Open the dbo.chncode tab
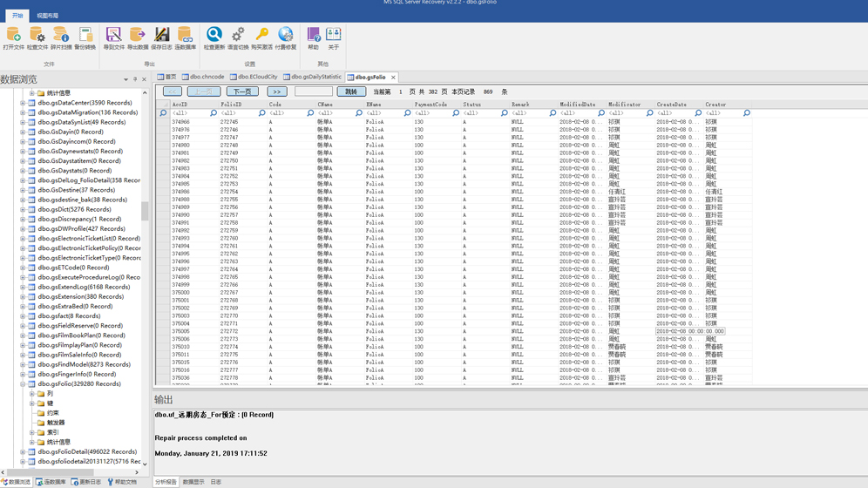The width and height of the screenshot is (868, 488). point(203,77)
